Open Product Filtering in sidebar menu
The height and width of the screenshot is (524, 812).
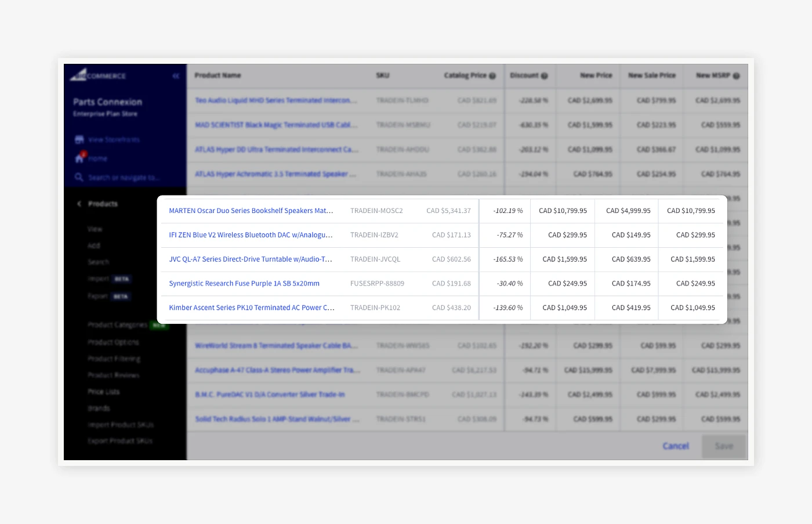[x=114, y=359]
